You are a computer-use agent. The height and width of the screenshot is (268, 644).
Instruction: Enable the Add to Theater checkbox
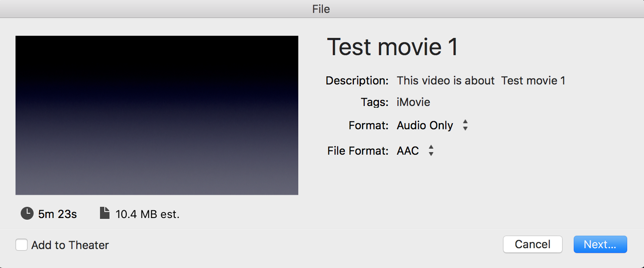22,245
